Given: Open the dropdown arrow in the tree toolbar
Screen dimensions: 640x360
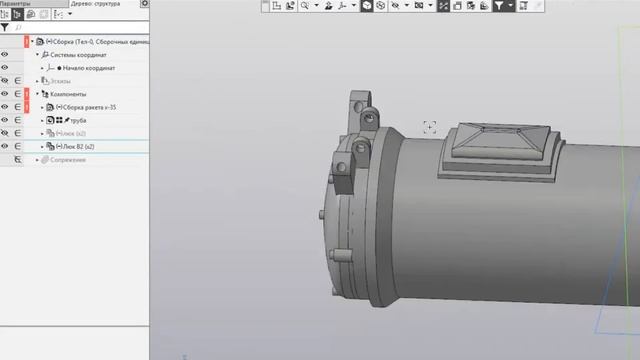Looking at the screenshot, I should click(x=70, y=14).
